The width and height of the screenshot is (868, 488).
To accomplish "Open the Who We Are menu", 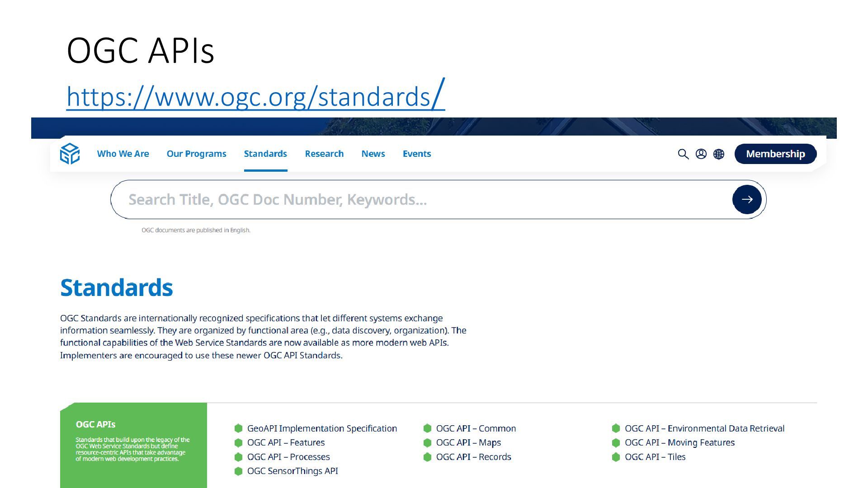I will click(123, 154).
